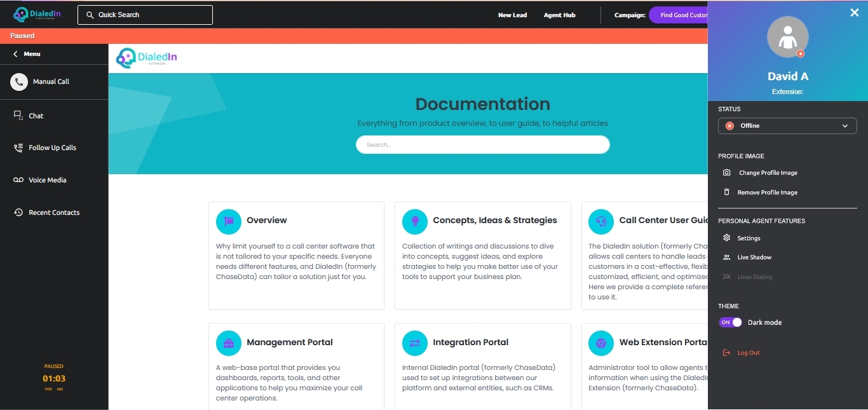The image size is (868, 410).
Task: Close the profile side panel
Action: 854,13
